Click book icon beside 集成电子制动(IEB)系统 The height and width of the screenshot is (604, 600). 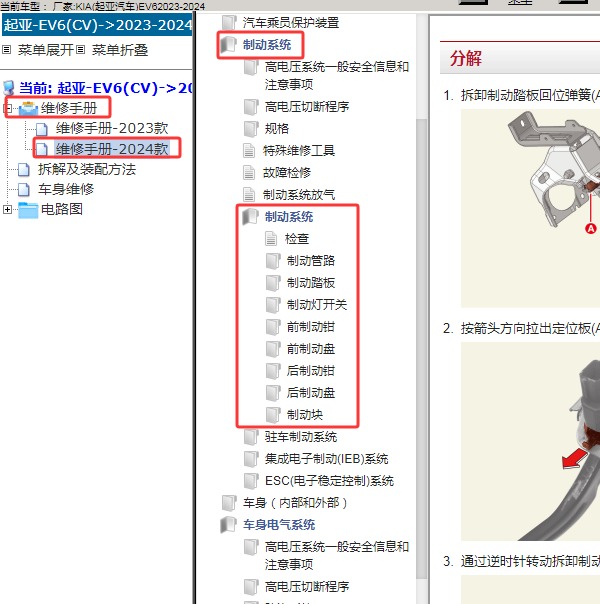pos(251,459)
